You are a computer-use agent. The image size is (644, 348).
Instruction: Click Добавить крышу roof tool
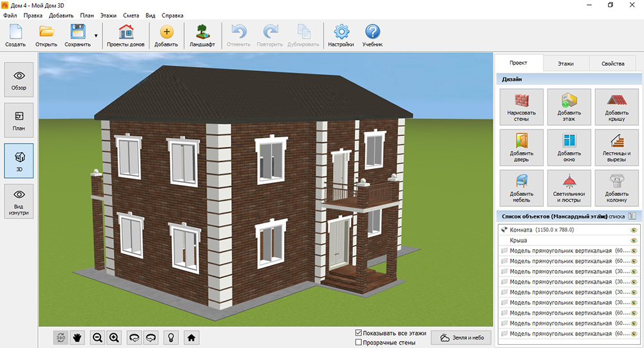click(x=617, y=107)
